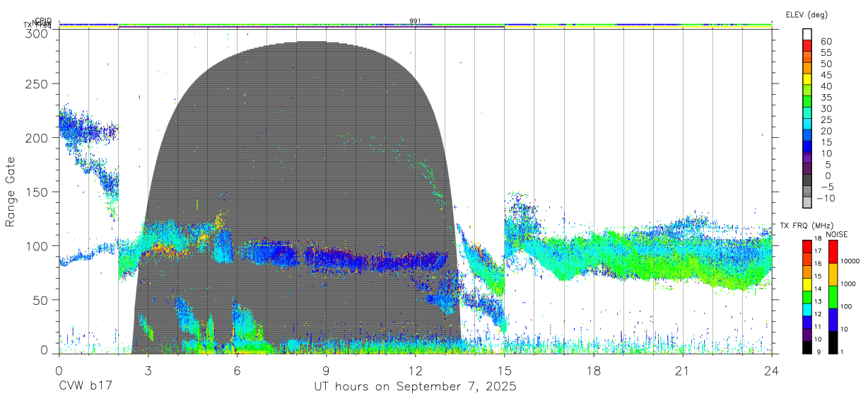The image size is (868, 401).
Task: Click the red top NOISE colorbar swatch
Action: coord(833,251)
